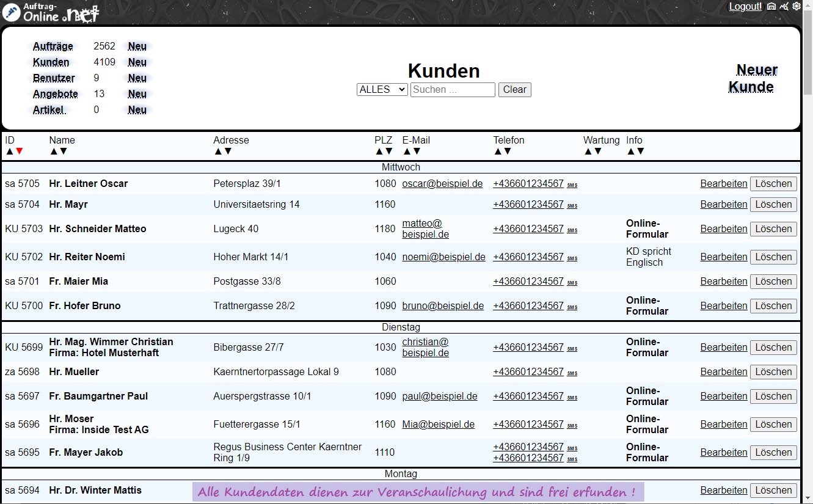Sort Telefon column ascending arrow
Screen dimensions: 813x504
(x=498, y=152)
